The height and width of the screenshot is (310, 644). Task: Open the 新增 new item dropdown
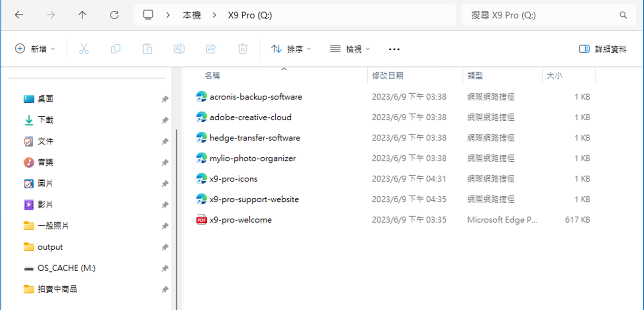click(x=35, y=49)
